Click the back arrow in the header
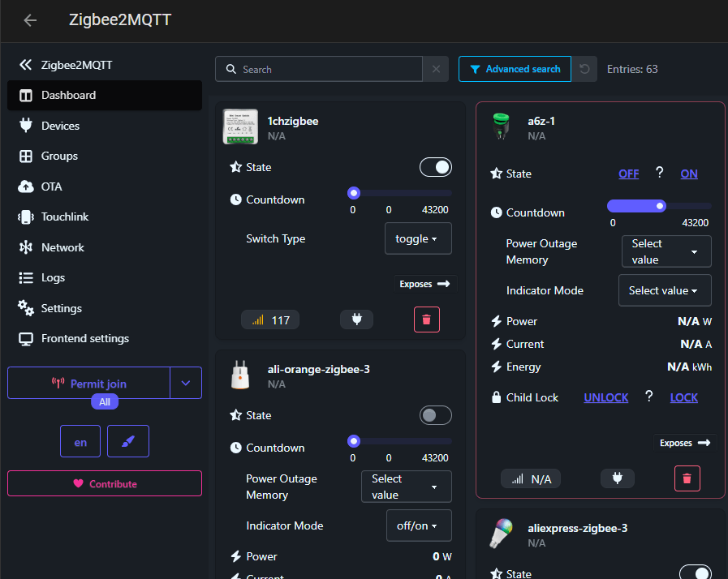 coord(30,20)
